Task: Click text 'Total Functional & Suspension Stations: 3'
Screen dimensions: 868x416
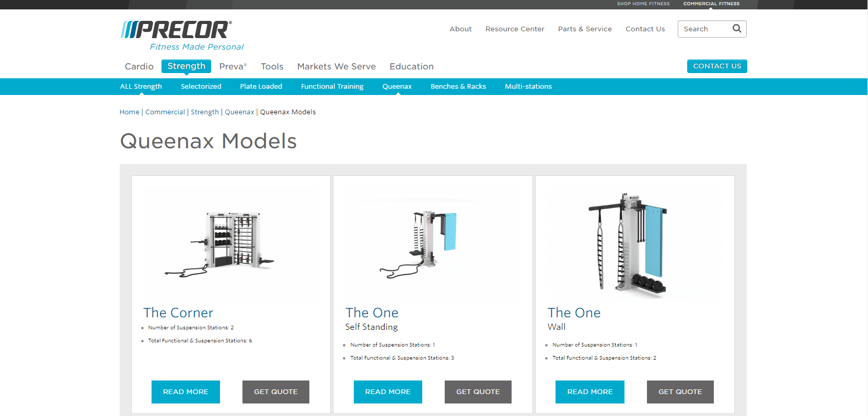Action: 402,358
